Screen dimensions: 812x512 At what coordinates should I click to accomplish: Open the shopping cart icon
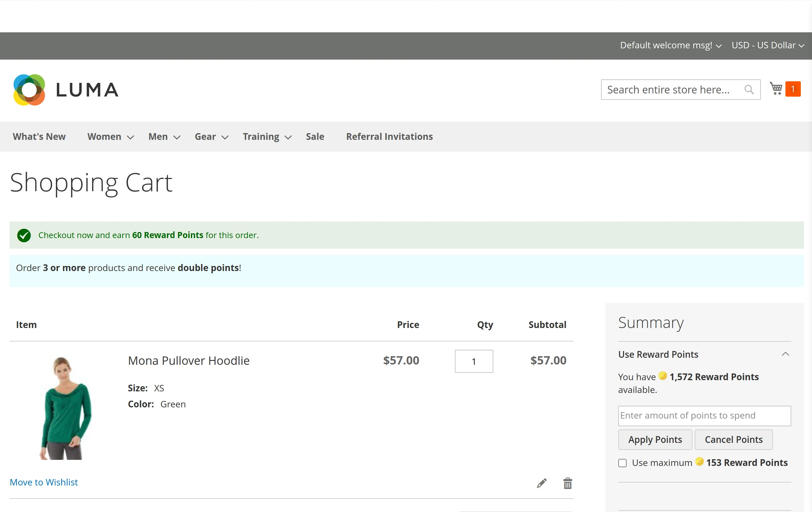pyautogui.click(x=776, y=88)
